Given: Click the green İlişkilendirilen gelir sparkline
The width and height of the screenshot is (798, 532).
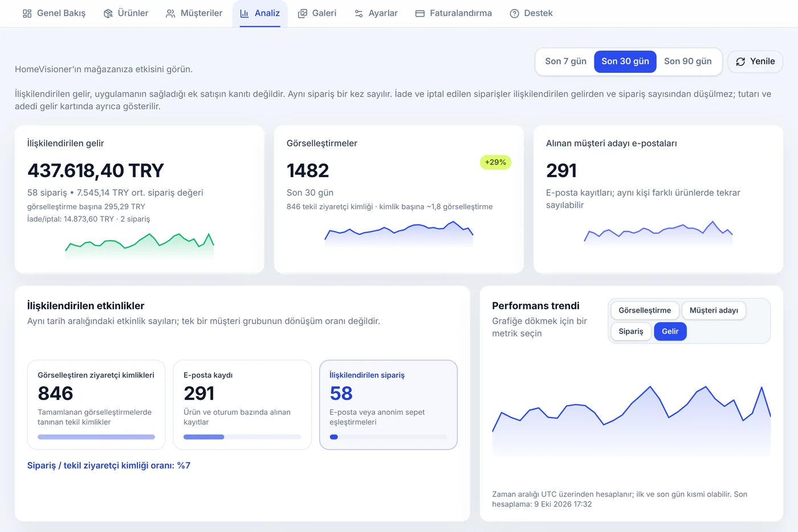Looking at the screenshot, I should coord(140,246).
